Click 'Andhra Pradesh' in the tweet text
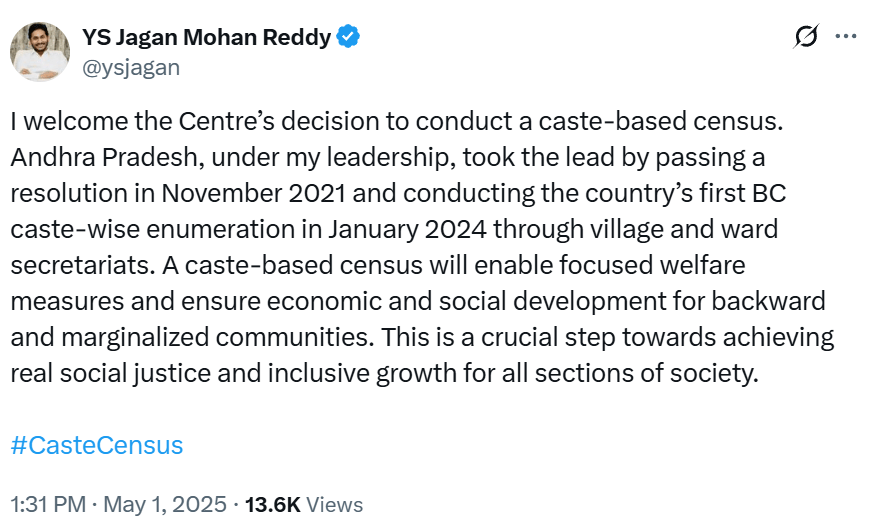877x528 pixels. pyautogui.click(x=105, y=158)
